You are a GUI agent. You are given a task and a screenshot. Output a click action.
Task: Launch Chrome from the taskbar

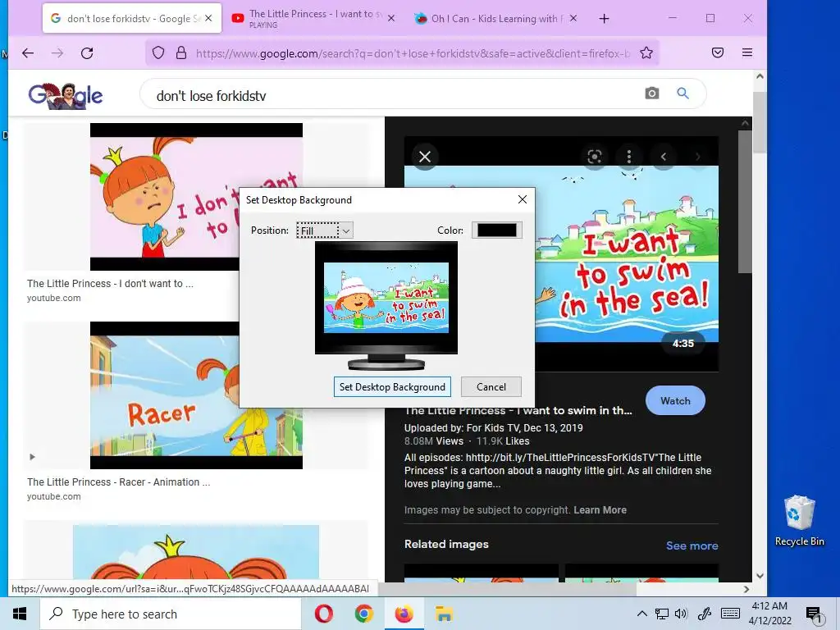point(363,614)
